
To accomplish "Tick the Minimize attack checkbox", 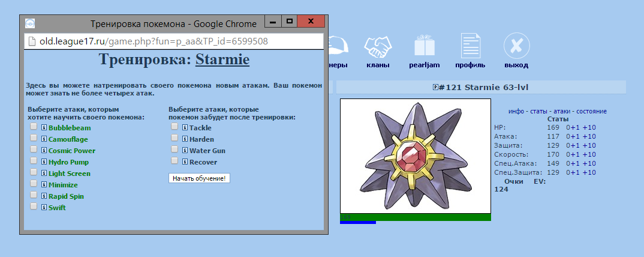I will pyautogui.click(x=34, y=183).
